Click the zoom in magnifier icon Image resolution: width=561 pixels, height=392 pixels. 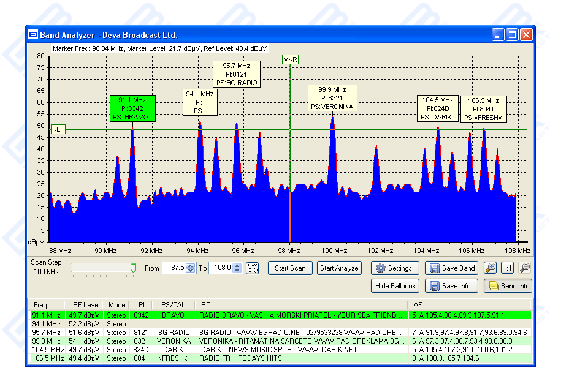(x=490, y=268)
